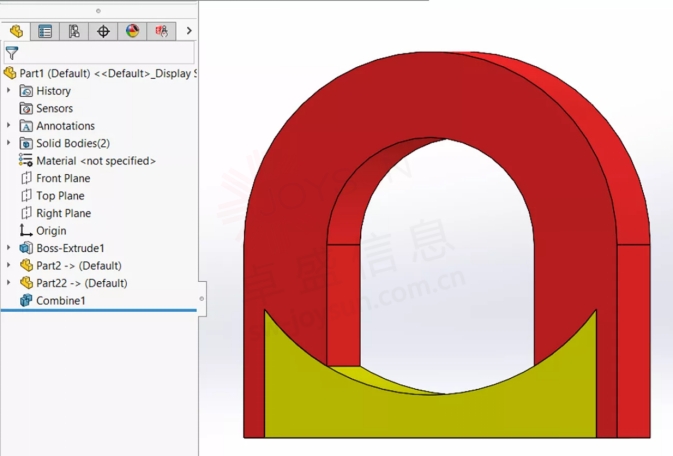This screenshot has height=456, width=673.
Task: Open the FeatureManager Design Tree tab
Action: [x=16, y=31]
